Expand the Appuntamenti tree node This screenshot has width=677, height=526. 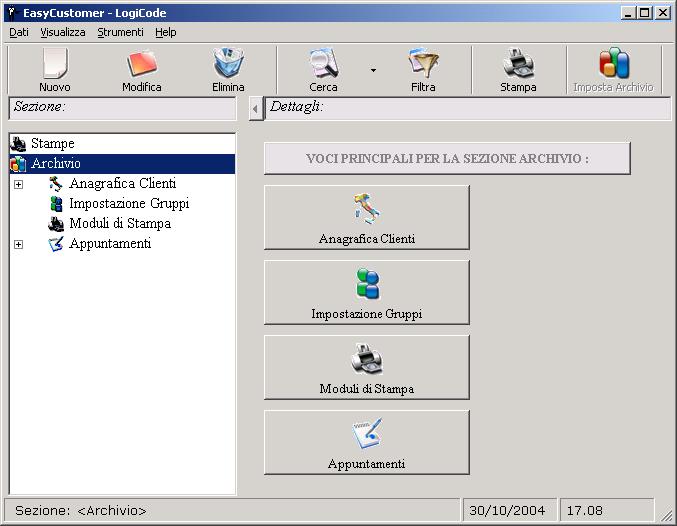[18, 244]
